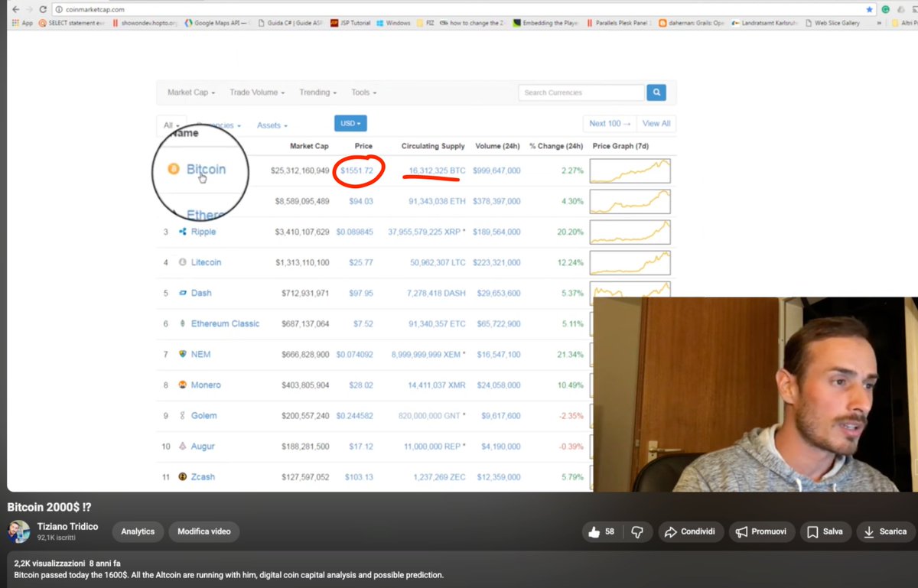Sort by Volume (24h) column header
918x588 pixels.
[498, 146]
